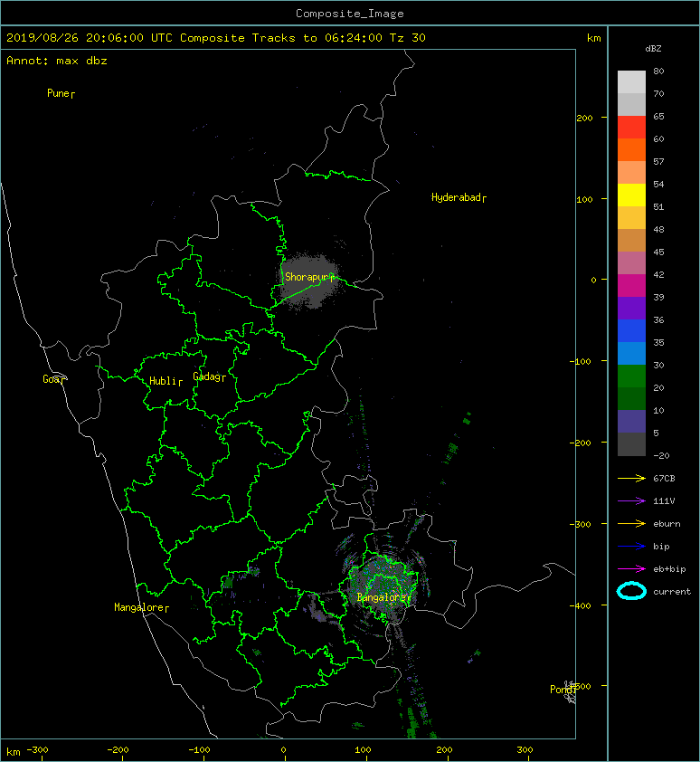Click the dBZ heading above the color scale
700x762 pixels.
point(653,49)
